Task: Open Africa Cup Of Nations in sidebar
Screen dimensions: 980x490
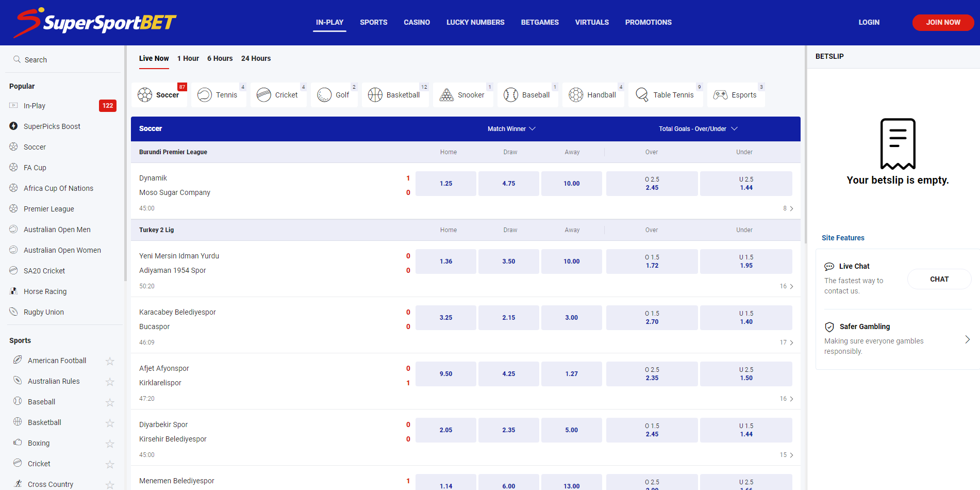Action: coord(58,188)
